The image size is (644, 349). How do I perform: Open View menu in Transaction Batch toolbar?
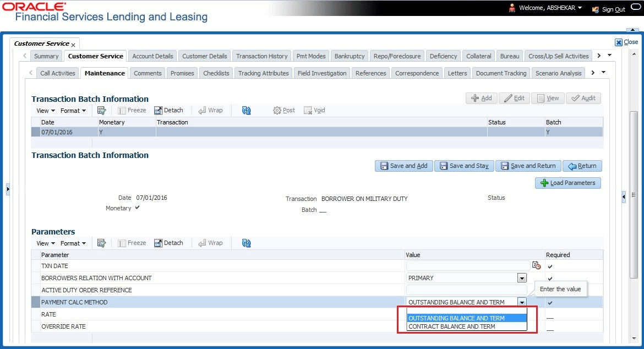[x=46, y=111]
